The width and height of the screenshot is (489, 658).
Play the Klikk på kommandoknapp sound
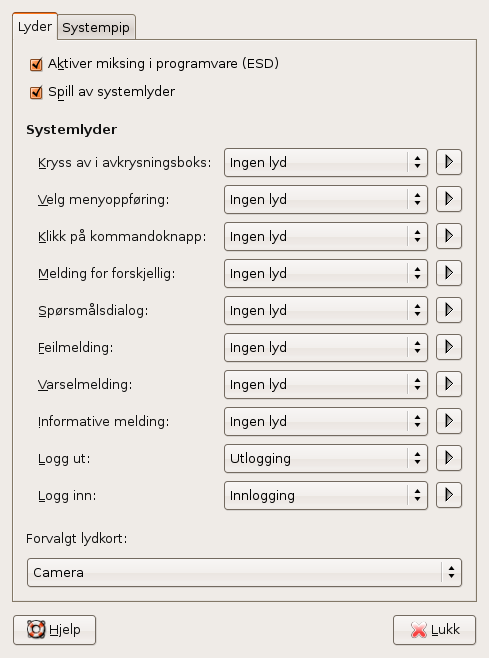[x=449, y=236]
